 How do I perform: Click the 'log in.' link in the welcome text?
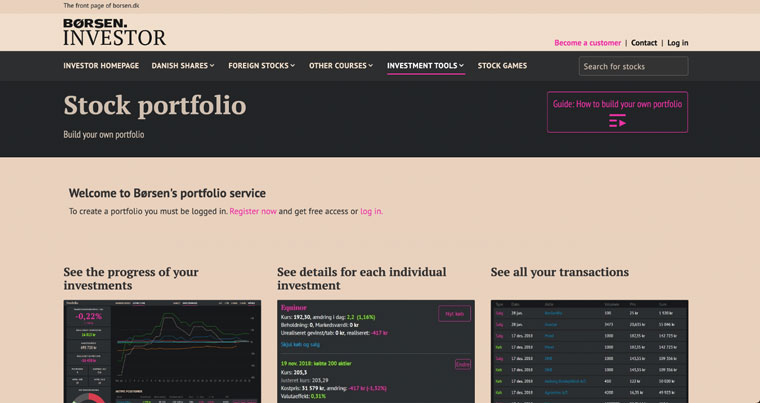[x=371, y=211]
